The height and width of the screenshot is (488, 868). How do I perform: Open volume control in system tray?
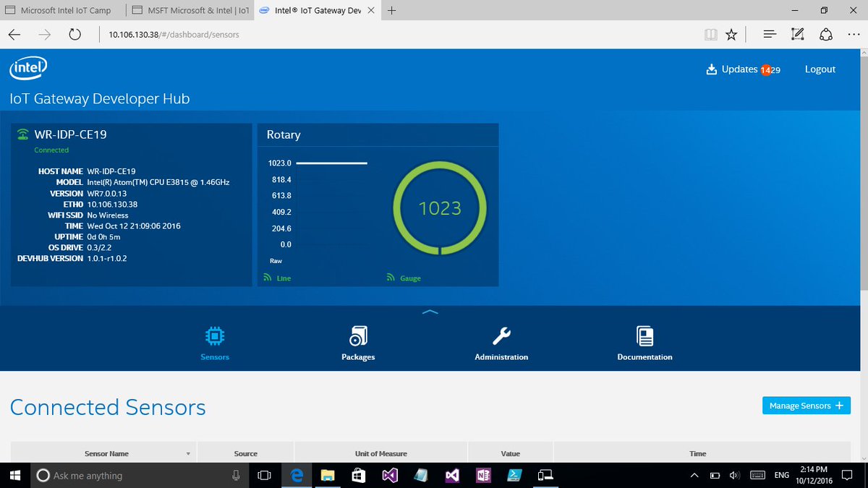(x=734, y=475)
